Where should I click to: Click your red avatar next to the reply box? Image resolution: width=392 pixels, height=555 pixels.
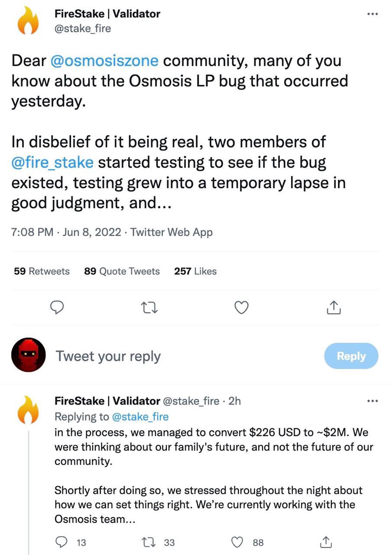(x=28, y=355)
